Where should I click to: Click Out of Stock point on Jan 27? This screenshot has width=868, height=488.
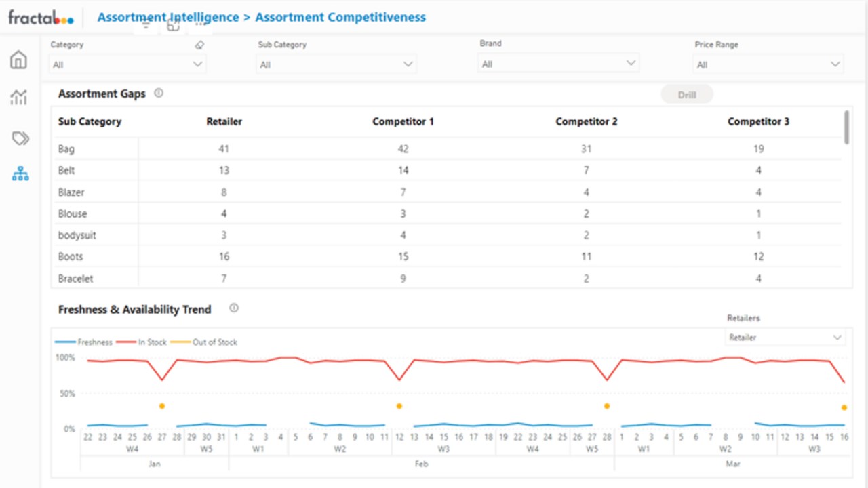pos(162,406)
